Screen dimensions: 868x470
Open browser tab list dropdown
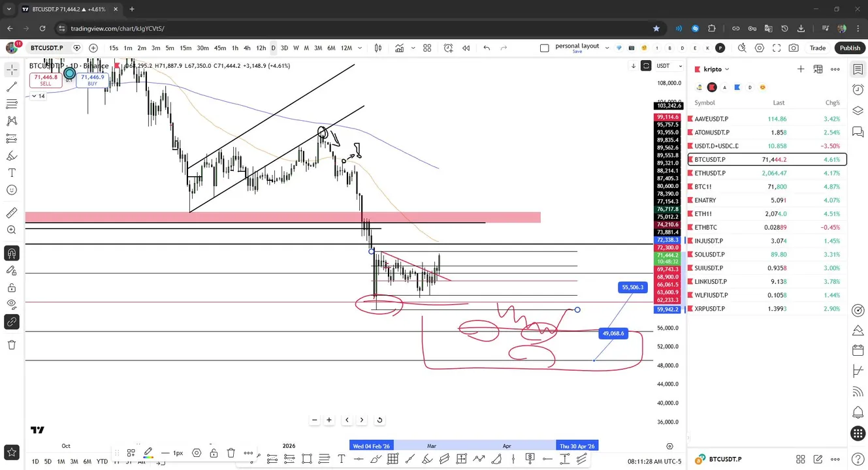coord(8,9)
